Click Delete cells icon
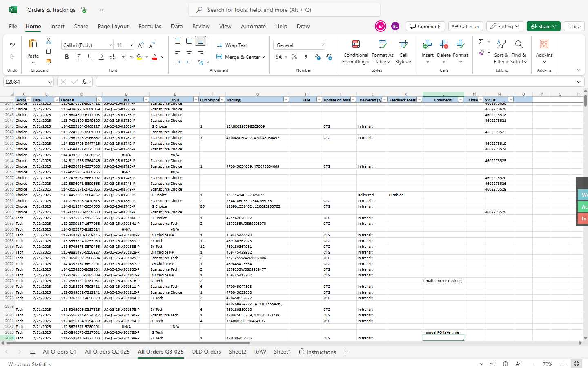The image size is (588, 368). 444,44
